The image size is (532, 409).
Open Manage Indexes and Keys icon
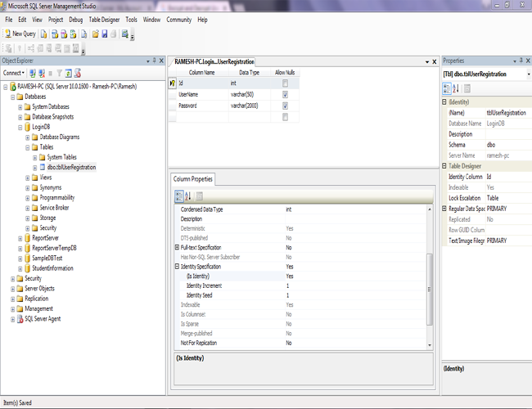(x=40, y=48)
